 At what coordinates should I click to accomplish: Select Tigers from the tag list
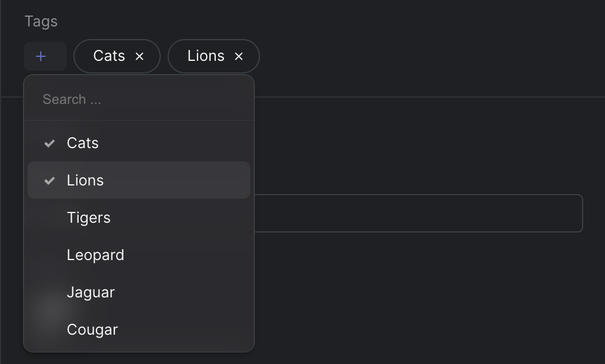(139, 218)
